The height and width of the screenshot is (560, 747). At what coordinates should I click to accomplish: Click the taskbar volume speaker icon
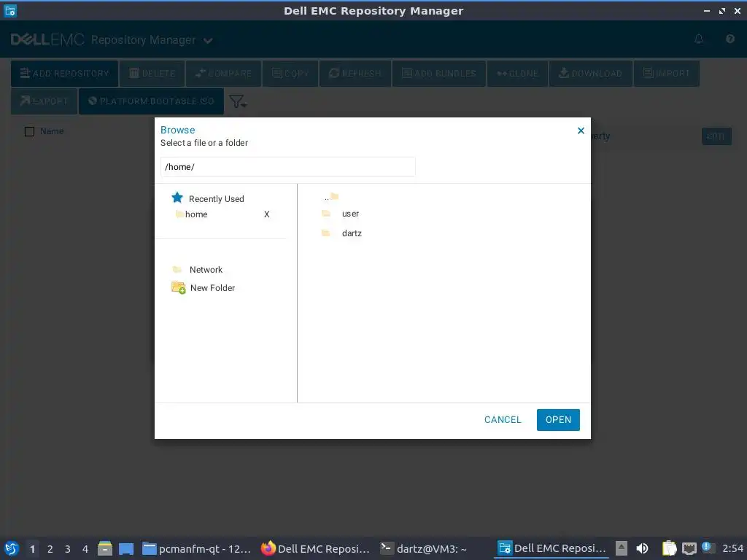pos(642,548)
